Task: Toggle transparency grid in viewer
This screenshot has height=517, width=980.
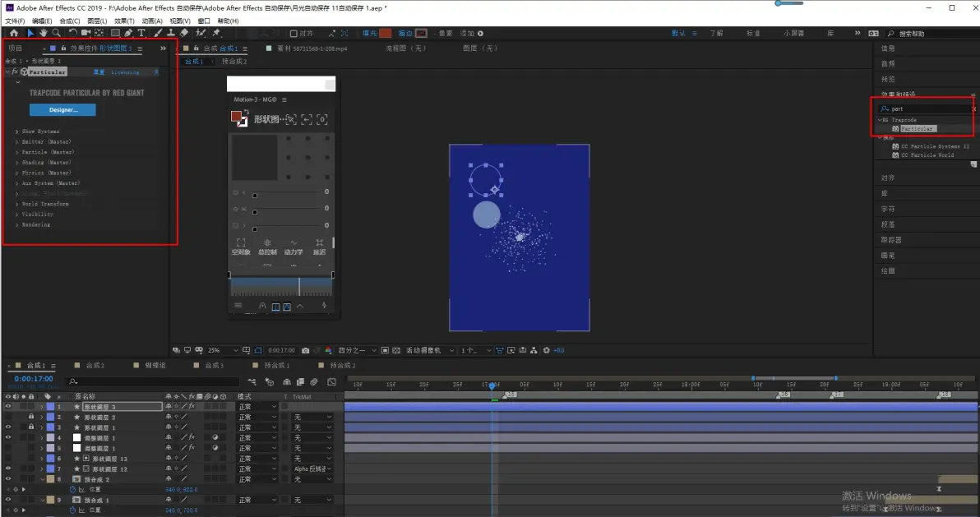Action: coord(396,350)
